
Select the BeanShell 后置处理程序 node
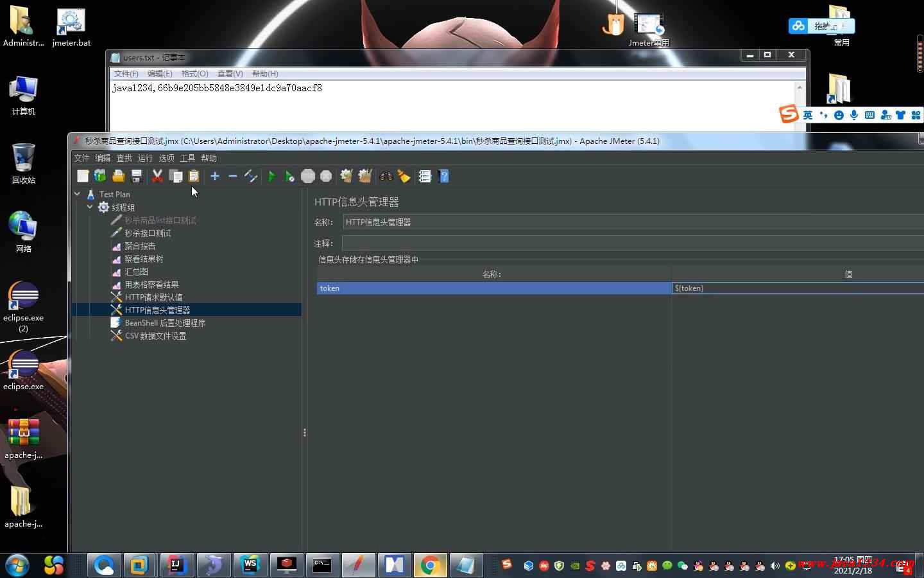tap(165, 323)
